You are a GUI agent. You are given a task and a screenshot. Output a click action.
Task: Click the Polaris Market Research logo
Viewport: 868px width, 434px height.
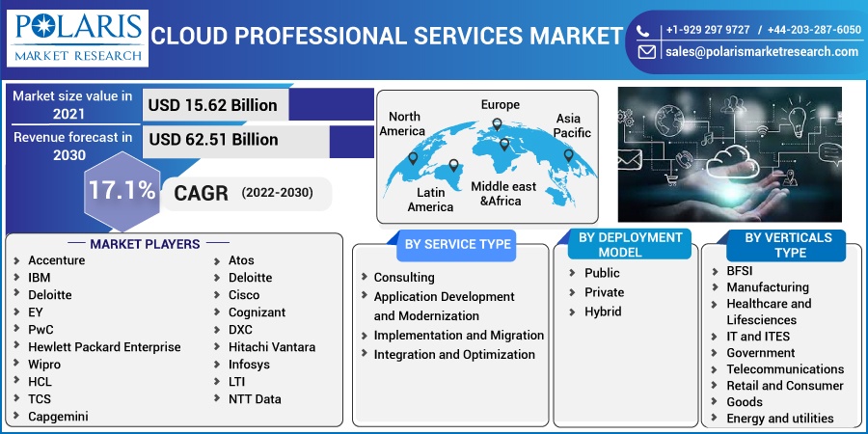77,39
